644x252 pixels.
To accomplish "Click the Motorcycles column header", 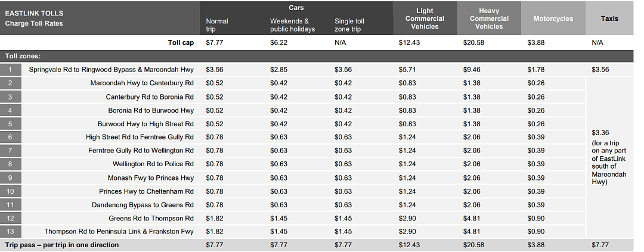I will click(x=553, y=18).
